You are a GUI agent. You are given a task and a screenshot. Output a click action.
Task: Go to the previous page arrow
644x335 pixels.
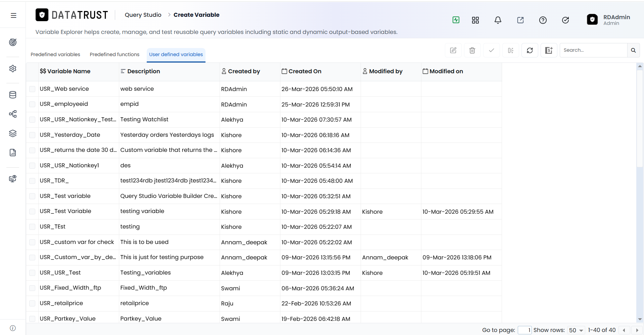click(624, 330)
